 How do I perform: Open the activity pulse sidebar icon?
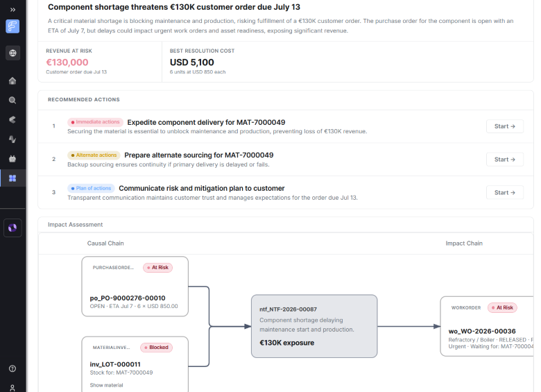(x=12, y=139)
